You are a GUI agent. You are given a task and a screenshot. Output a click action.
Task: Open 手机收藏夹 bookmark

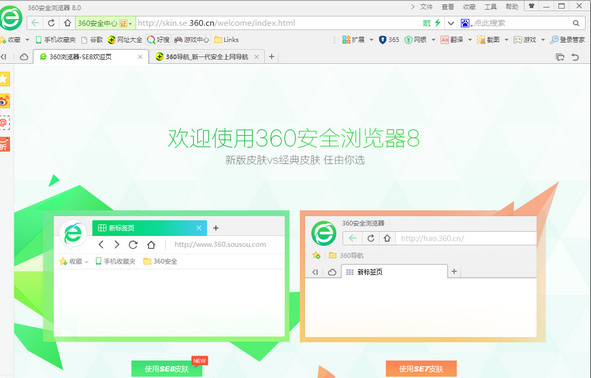(x=55, y=40)
